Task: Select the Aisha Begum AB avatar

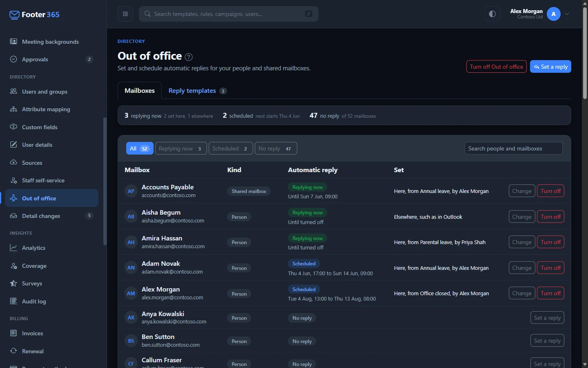Action: (x=131, y=217)
